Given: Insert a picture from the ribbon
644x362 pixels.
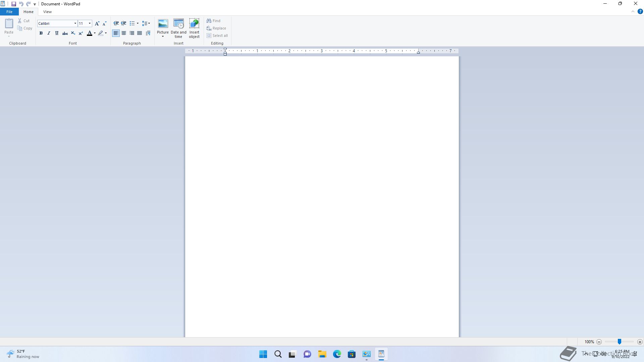Looking at the screenshot, I should click(x=163, y=24).
